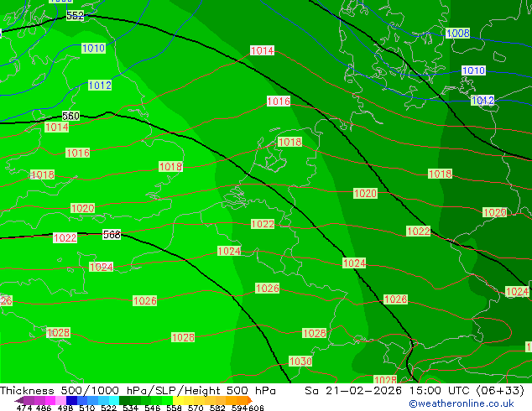Screen dimensions: 532x411
Task: Click the forecast date 'Sa 21-02-2026 15:00 UTC'
Action: click(387, 391)
